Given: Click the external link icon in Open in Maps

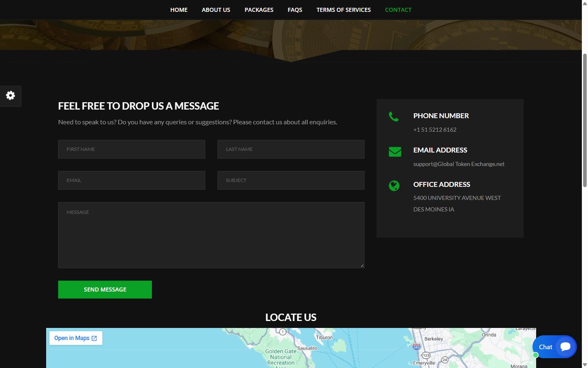Looking at the screenshot, I should point(94,338).
